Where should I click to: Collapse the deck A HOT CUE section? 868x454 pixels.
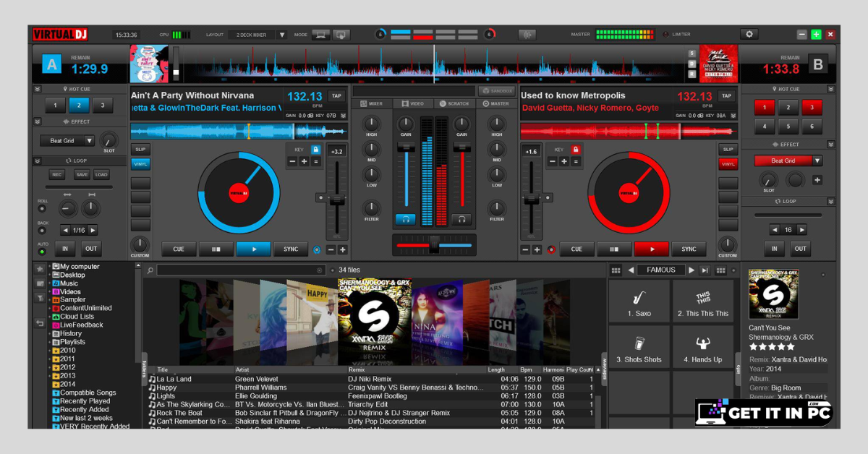click(38, 89)
